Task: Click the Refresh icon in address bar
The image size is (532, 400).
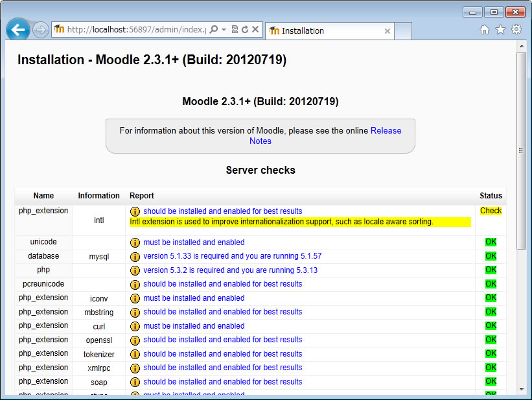Action: [245, 30]
